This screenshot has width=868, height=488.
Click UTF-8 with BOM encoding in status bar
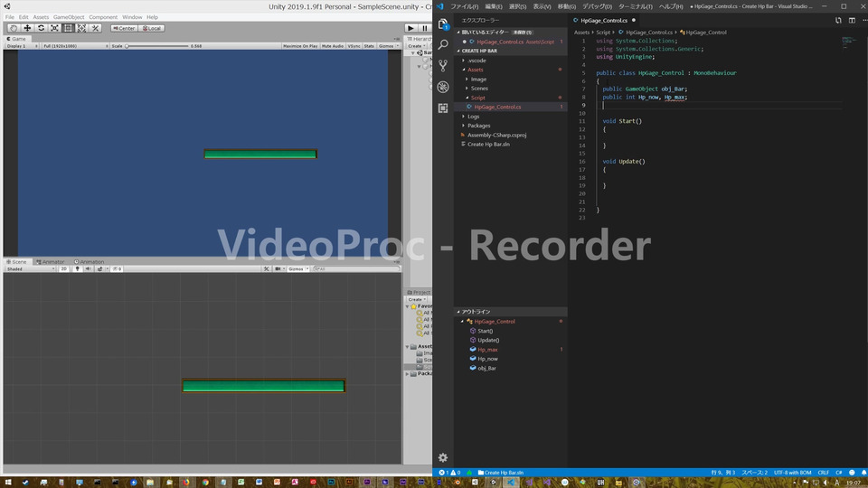tap(792, 473)
